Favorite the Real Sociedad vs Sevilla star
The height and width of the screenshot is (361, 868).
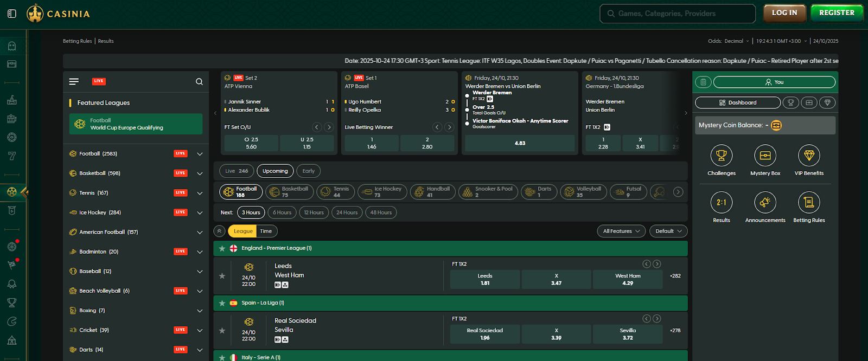(222, 330)
